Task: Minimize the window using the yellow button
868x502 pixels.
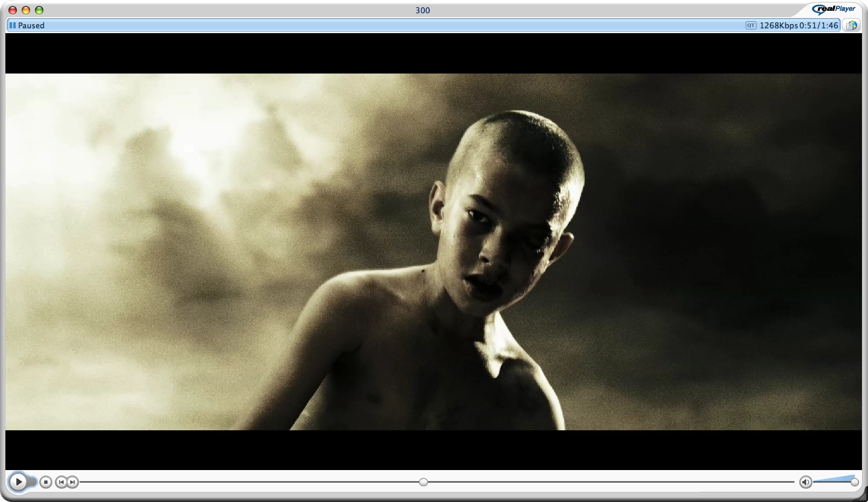Action: click(26, 10)
